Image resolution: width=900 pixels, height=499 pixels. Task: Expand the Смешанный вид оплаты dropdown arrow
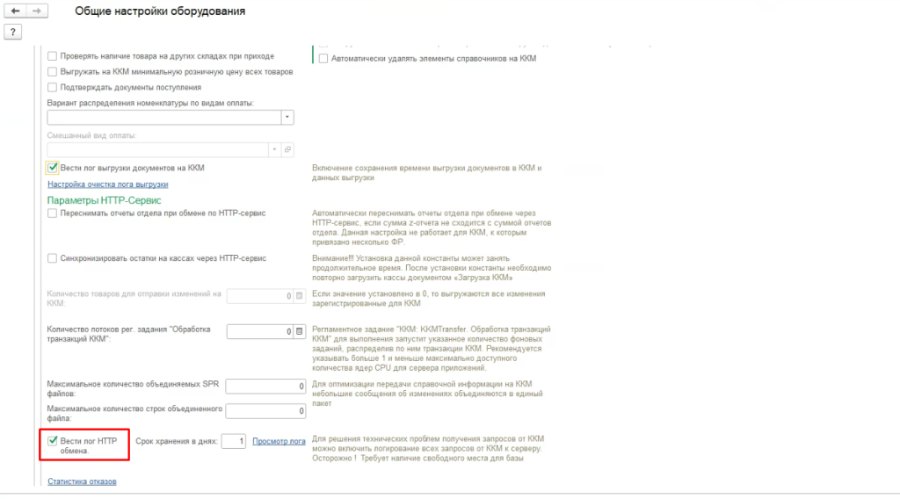point(274,149)
